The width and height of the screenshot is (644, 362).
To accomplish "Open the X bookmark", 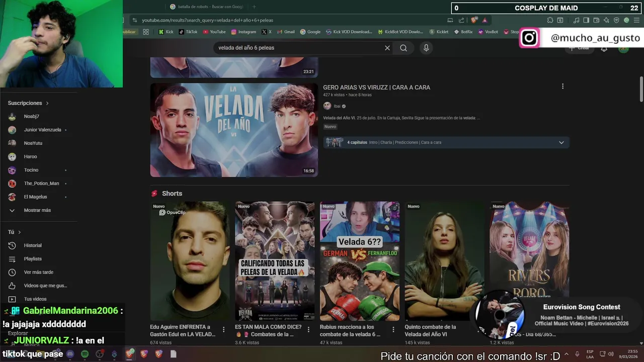I will click(x=267, y=32).
